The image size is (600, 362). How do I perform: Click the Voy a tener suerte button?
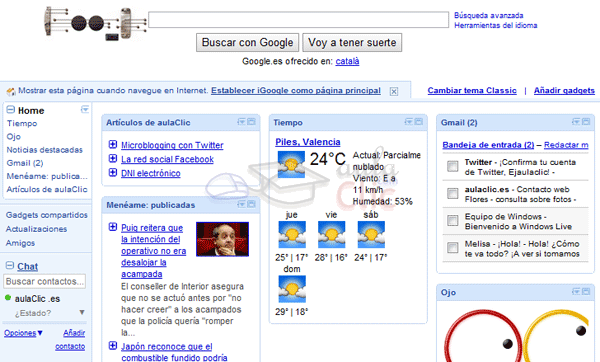[352, 42]
